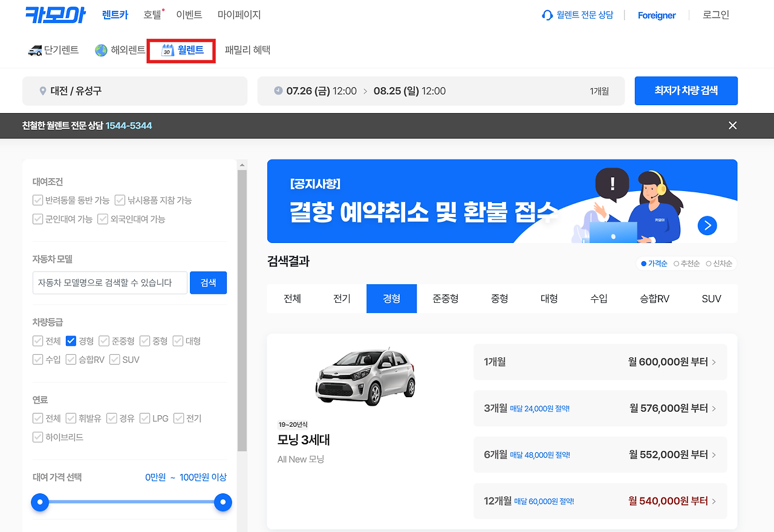Click the maximum price slider handle
The width and height of the screenshot is (774, 532).
coord(223,502)
